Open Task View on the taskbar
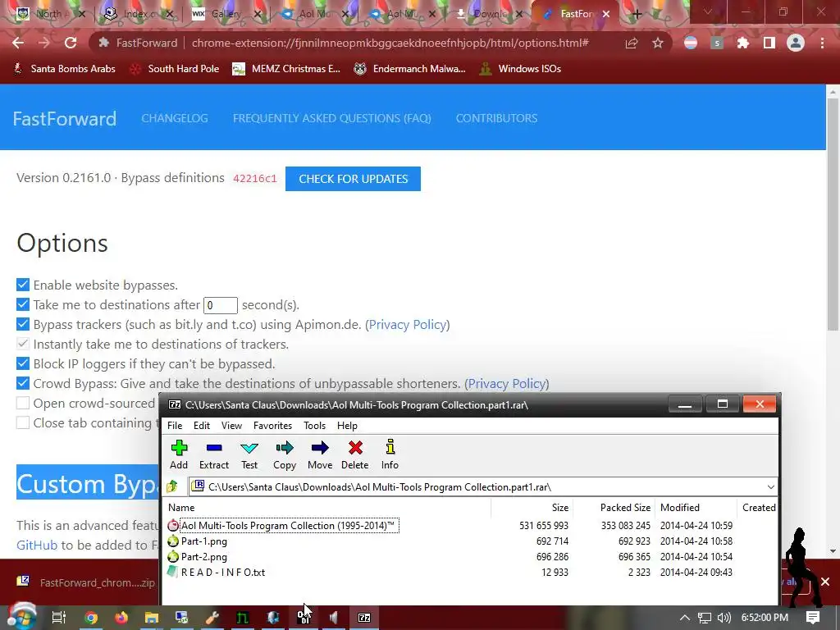The width and height of the screenshot is (840, 630). (x=59, y=618)
